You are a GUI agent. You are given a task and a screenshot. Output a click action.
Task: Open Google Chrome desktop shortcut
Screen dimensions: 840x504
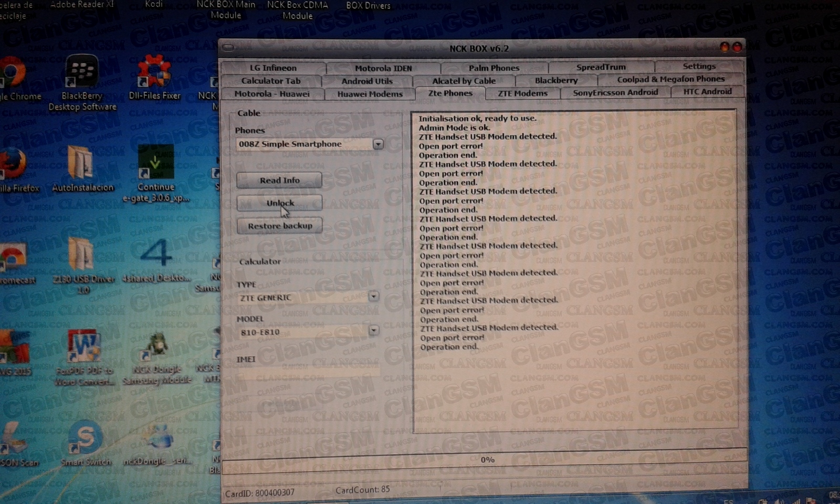click(16, 79)
